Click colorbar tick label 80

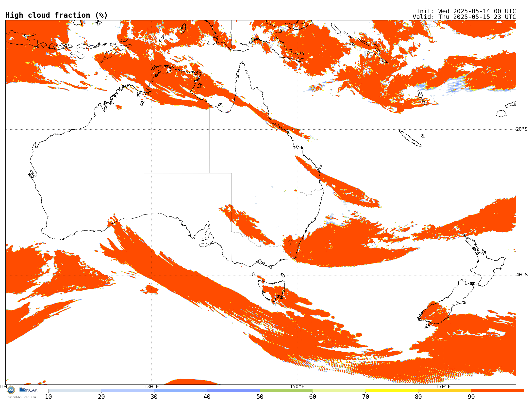tap(418, 397)
